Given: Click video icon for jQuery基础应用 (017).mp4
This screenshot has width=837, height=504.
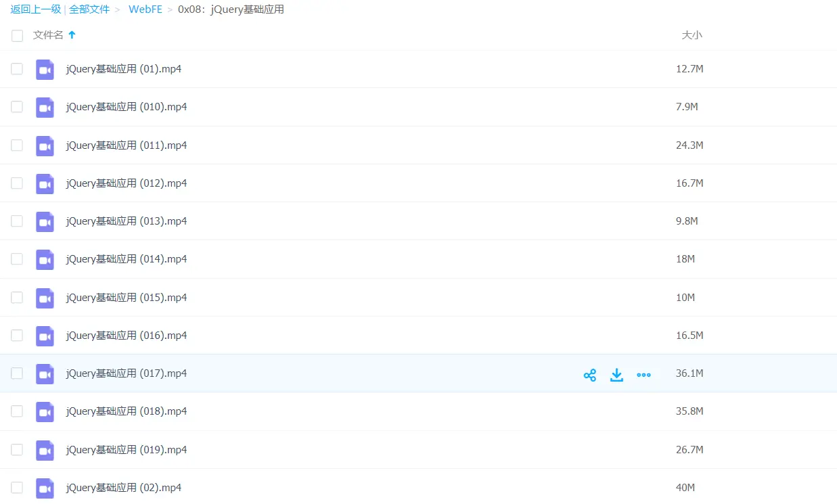Looking at the screenshot, I should click(x=45, y=373).
